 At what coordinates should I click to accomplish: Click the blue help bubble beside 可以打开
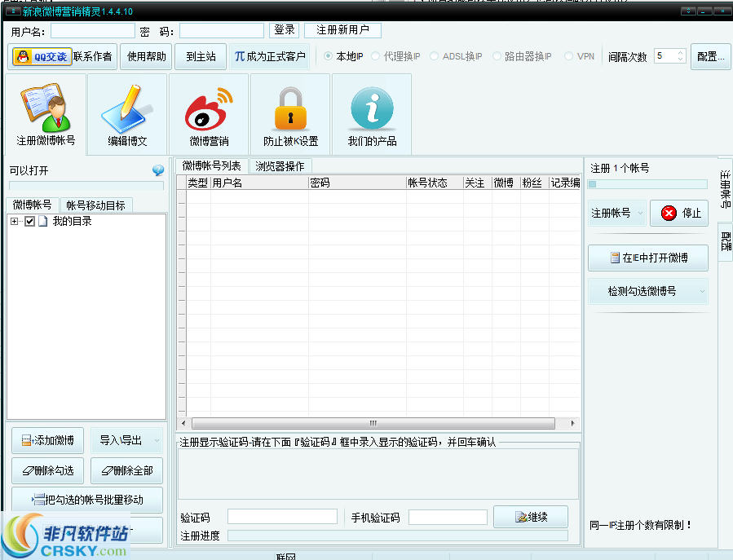158,170
